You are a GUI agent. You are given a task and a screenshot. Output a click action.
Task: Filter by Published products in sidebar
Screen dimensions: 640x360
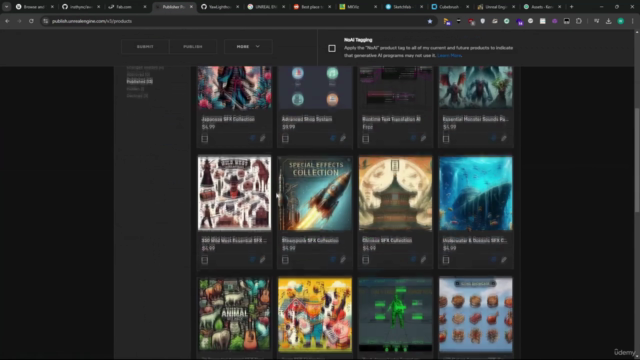[140, 82]
